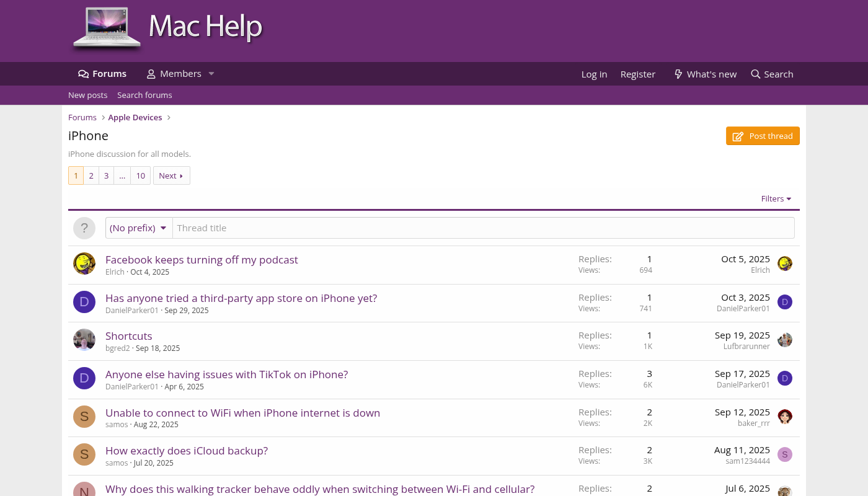Open Lufbrarunner's last-poster avatar
Viewport: 868px width, 496px height.
(x=785, y=340)
